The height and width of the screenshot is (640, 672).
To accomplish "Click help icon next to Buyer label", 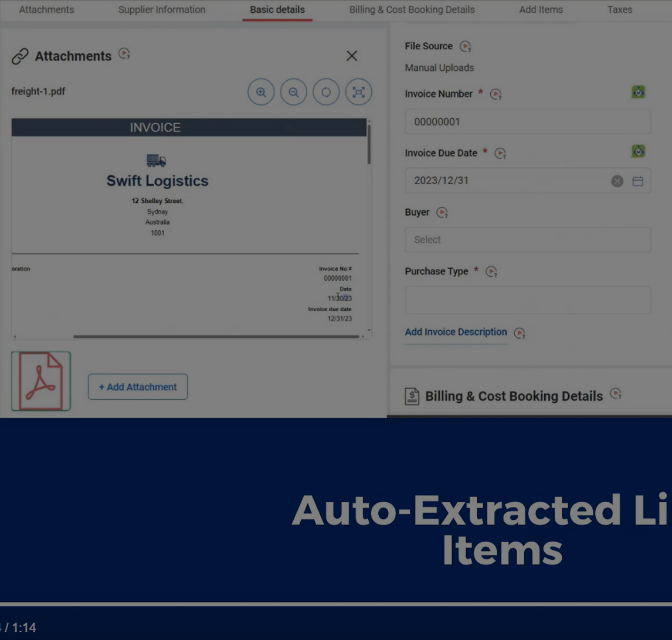I will (x=442, y=213).
